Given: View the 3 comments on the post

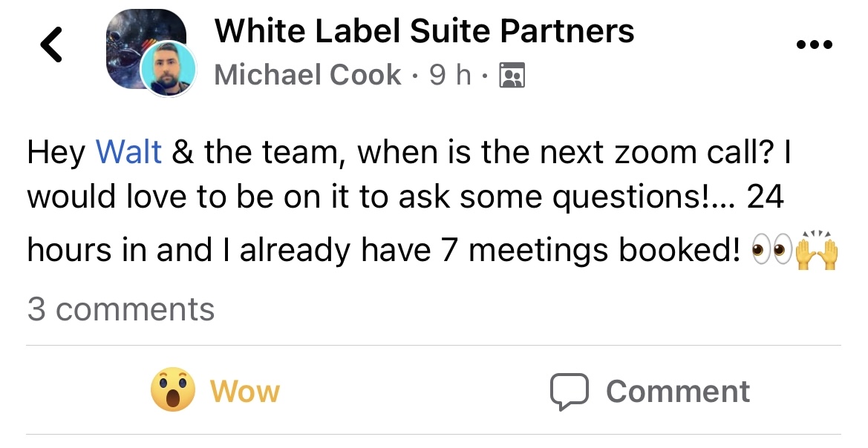Looking at the screenshot, I should [x=121, y=309].
